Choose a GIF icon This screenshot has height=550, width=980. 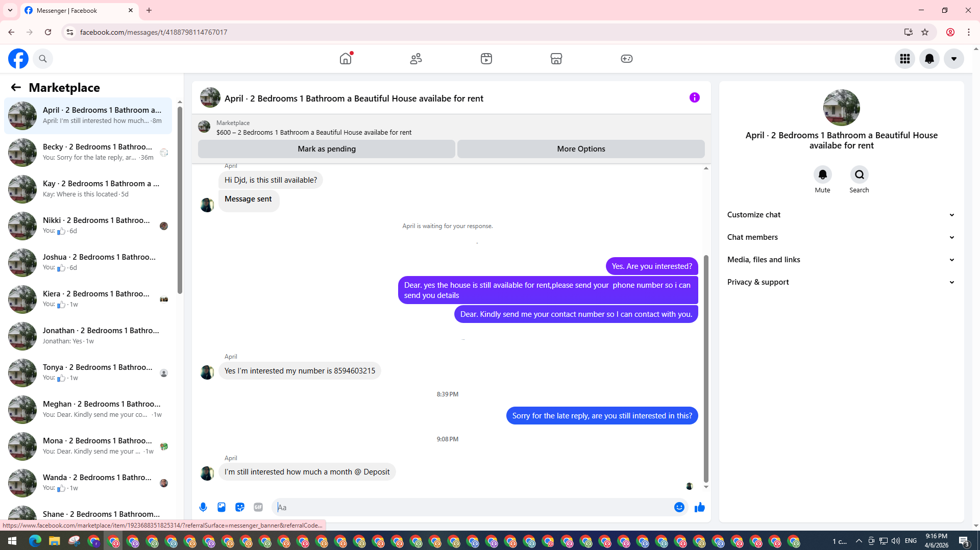point(258,507)
